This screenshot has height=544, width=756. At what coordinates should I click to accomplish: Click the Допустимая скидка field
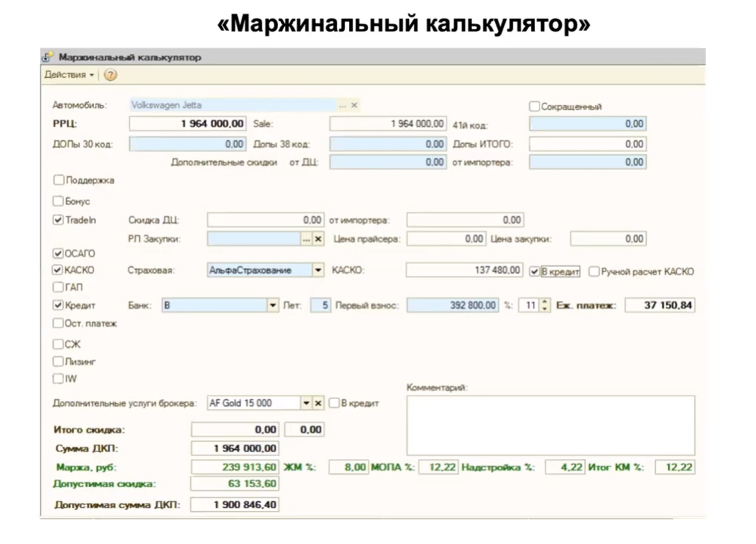[x=235, y=484]
